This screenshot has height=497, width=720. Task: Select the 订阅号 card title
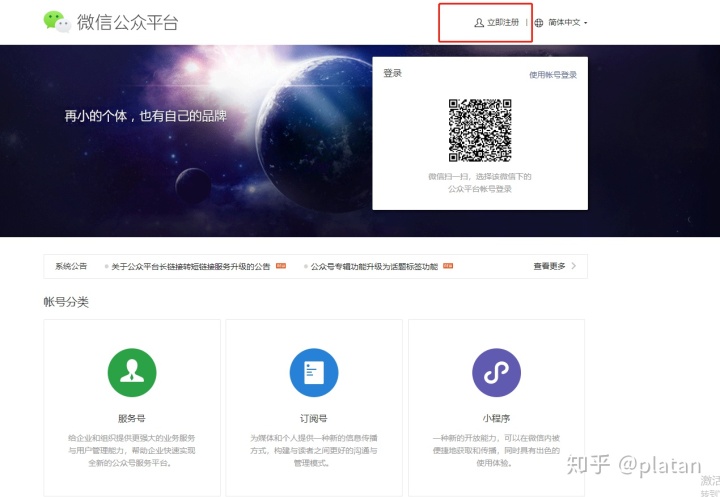tap(314, 418)
